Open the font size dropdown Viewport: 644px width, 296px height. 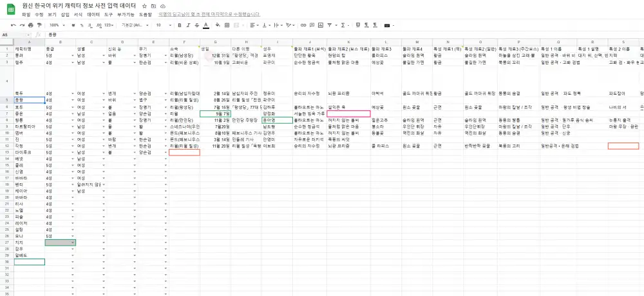pos(162,25)
